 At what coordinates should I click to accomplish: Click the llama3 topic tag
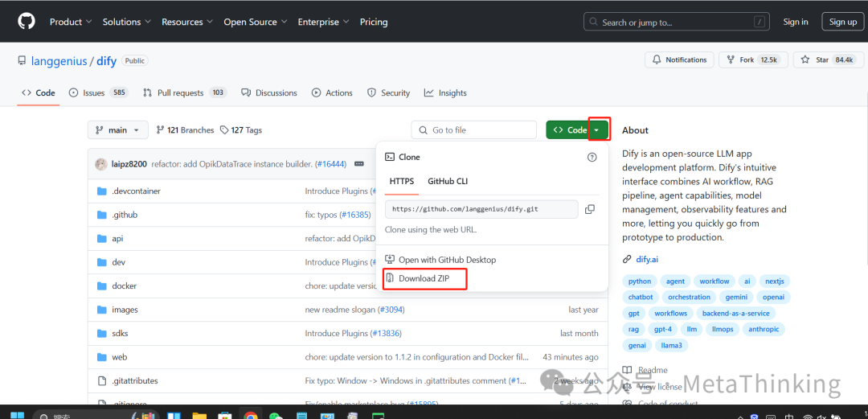tap(671, 345)
